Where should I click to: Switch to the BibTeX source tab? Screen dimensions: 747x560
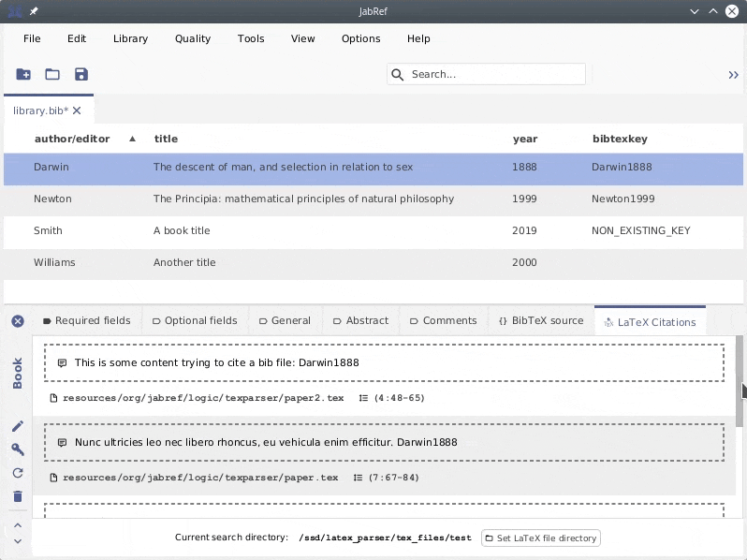click(541, 320)
